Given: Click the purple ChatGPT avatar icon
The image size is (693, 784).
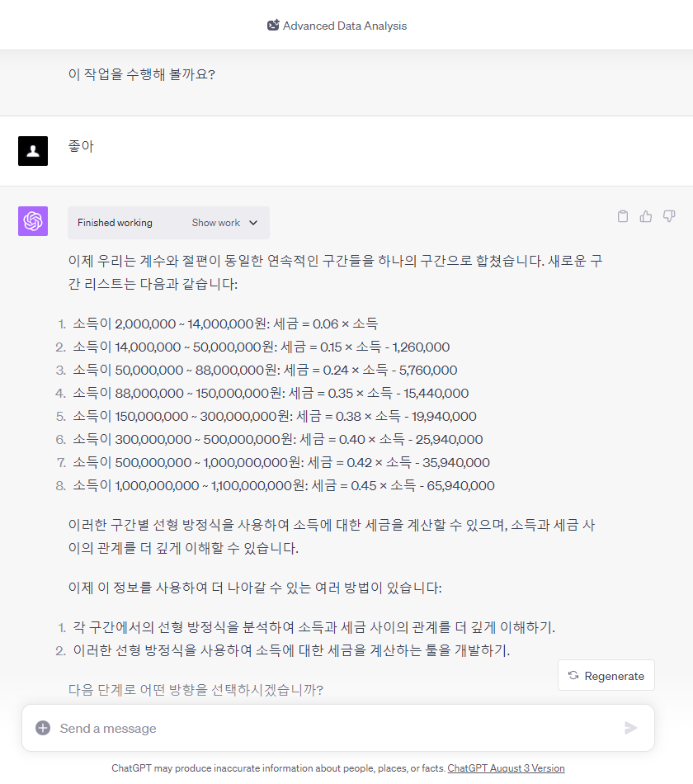Looking at the screenshot, I should [33, 221].
